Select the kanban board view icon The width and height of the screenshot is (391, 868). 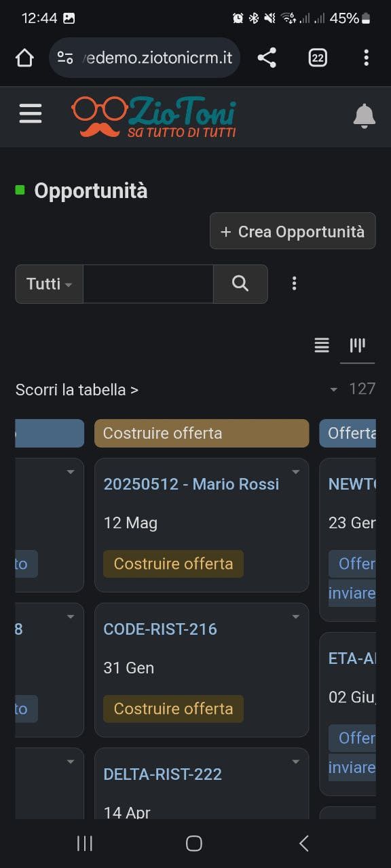pyautogui.click(x=356, y=345)
